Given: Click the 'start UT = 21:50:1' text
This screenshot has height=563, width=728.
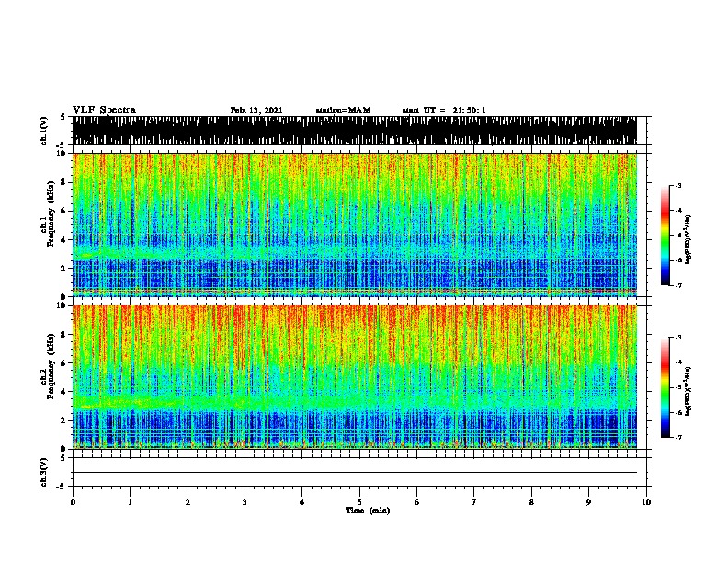Looking at the screenshot, I should coord(444,110).
